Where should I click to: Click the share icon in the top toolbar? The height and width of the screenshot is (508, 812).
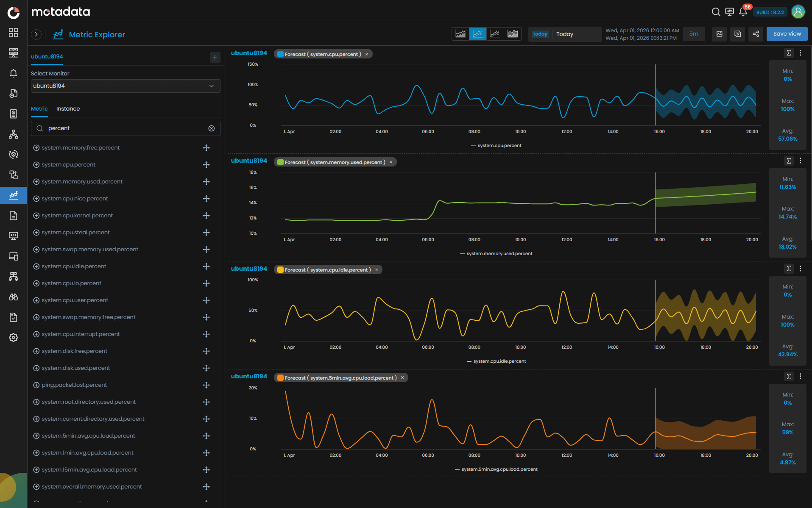tap(756, 34)
